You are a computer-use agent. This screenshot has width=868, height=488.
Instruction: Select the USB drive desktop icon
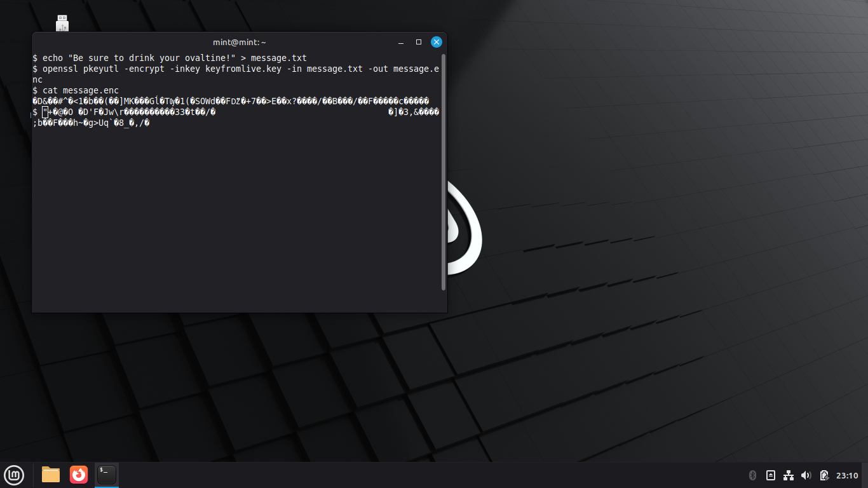[62, 24]
